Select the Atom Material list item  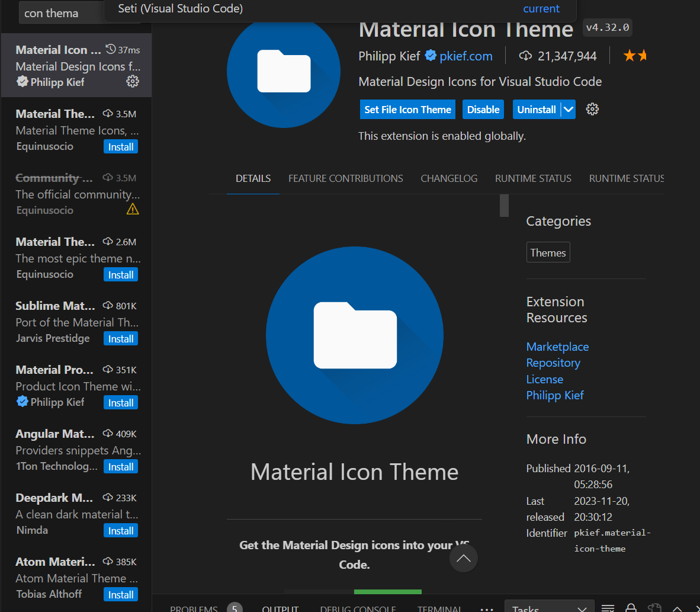pyautogui.click(x=76, y=577)
